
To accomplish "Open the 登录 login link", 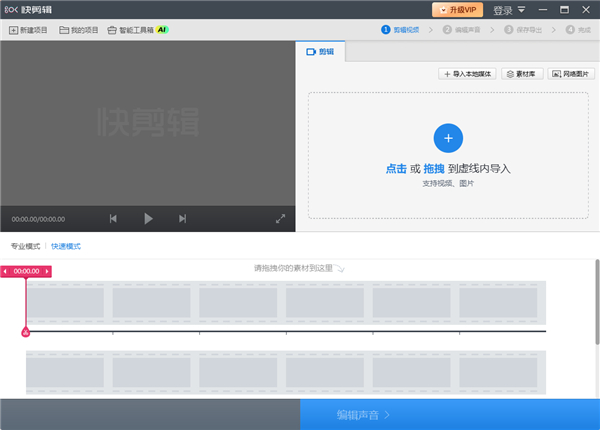I will tap(503, 9).
